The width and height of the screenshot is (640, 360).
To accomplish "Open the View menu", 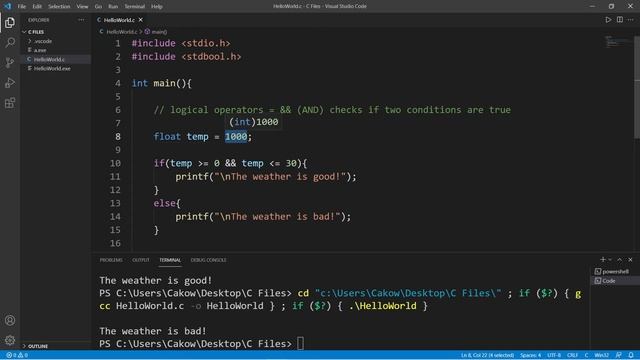I will [x=82, y=7].
